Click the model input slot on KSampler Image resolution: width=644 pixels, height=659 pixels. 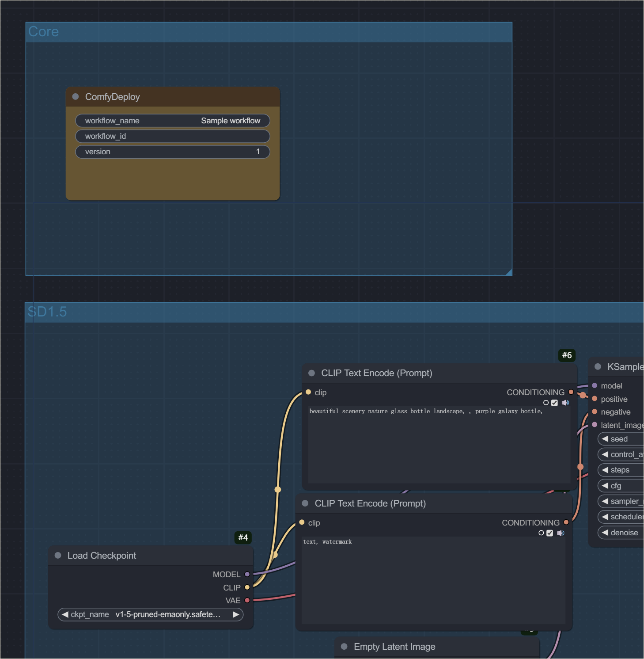click(x=595, y=385)
